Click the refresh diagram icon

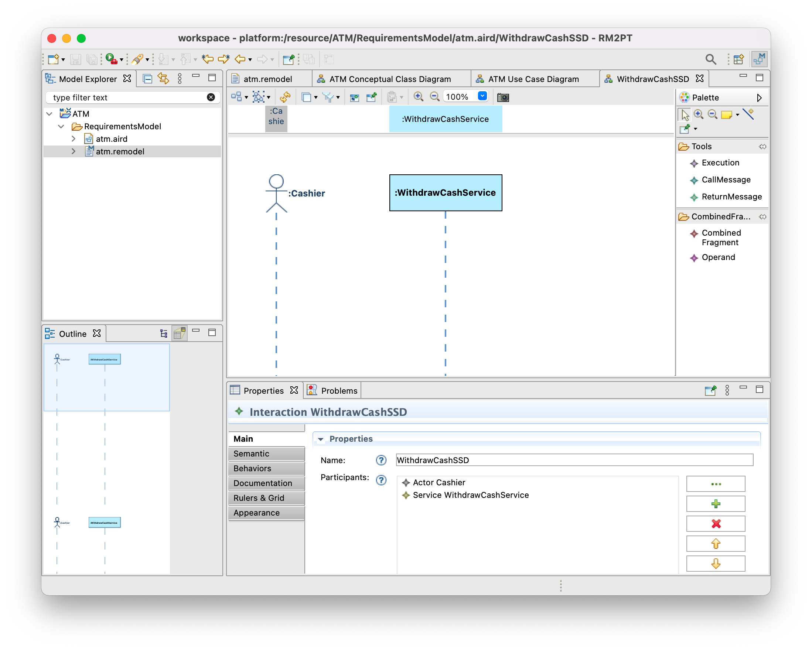pyautogui.click(x=285, y=97)
